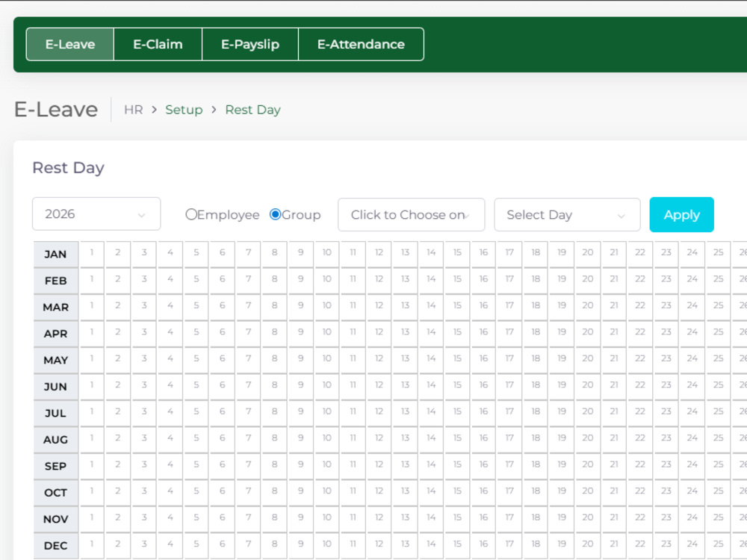Viewport: 747px width, 560px height.
Task: Select day 20 in the JUL row
Action: (588, 412)
